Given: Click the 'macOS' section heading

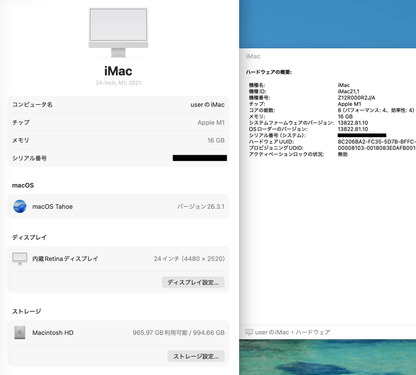Looking at the screenshot, I should click(x=23, y=185).
